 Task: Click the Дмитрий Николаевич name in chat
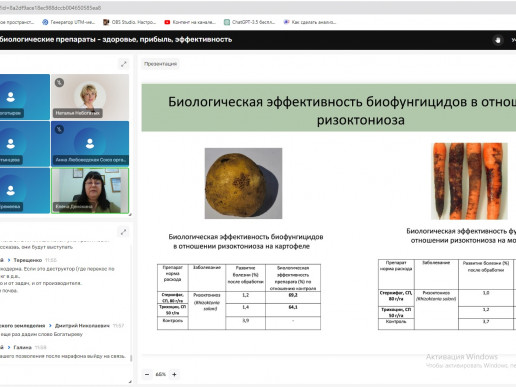click(x=82, y=326)
